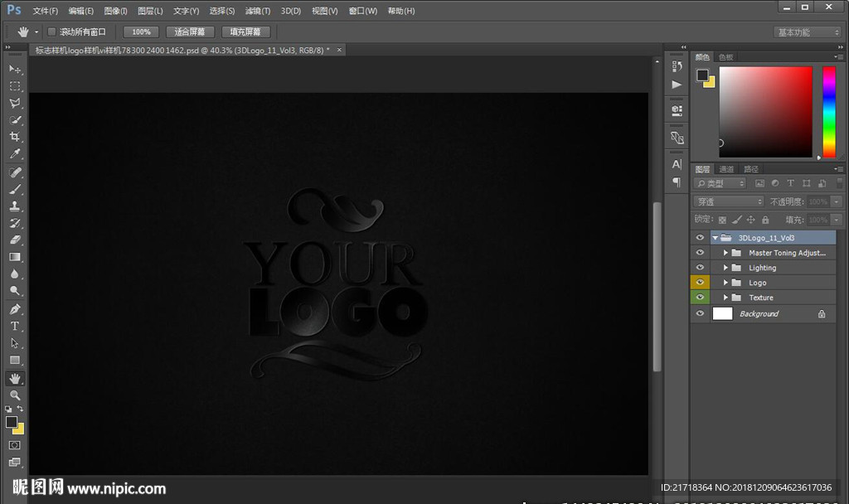Image resolution: width=849 pixels, height=504 pixels.
Task: Enable the 滚动所有窗口 checkbox
Action: coord(52,32)
